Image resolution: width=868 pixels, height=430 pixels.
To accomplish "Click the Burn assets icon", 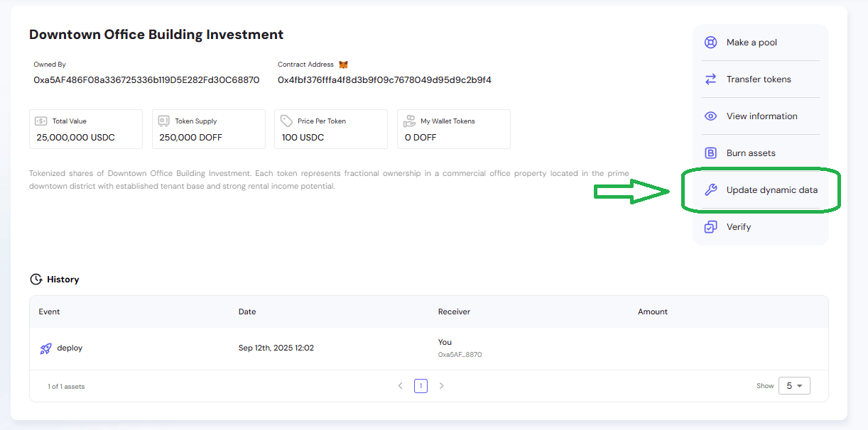I will 710,153.
